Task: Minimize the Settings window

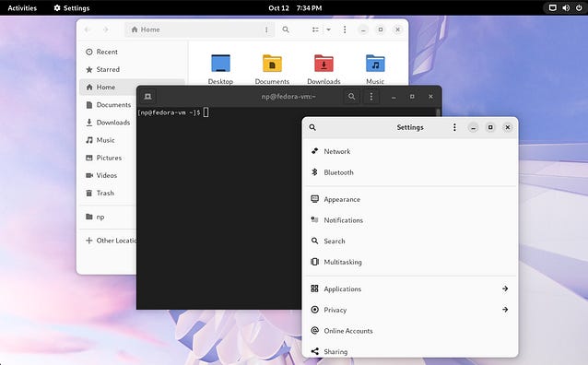Action: click(x=473, y=127)
